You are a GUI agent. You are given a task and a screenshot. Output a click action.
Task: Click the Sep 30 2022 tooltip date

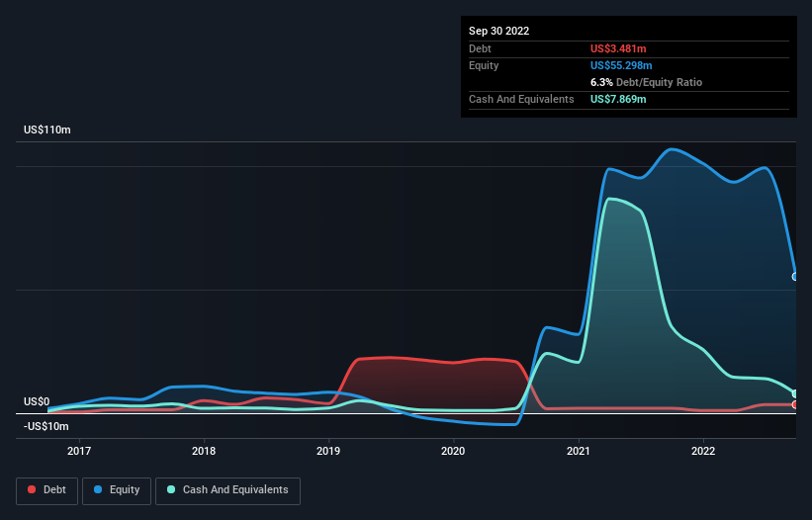pos(499,31)
